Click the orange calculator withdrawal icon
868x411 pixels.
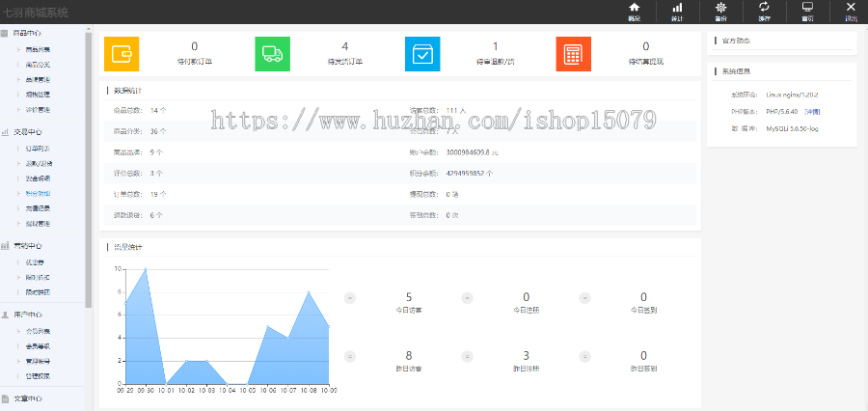[574, 54]
